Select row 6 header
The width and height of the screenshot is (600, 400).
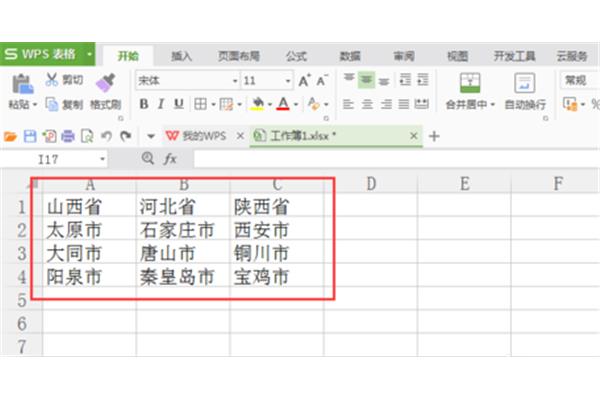click(x=22, y=323)
